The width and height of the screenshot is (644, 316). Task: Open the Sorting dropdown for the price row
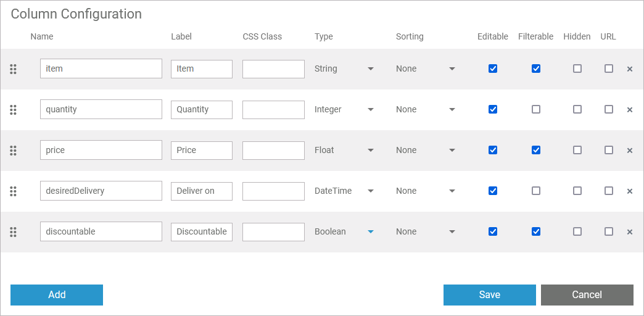426,150
